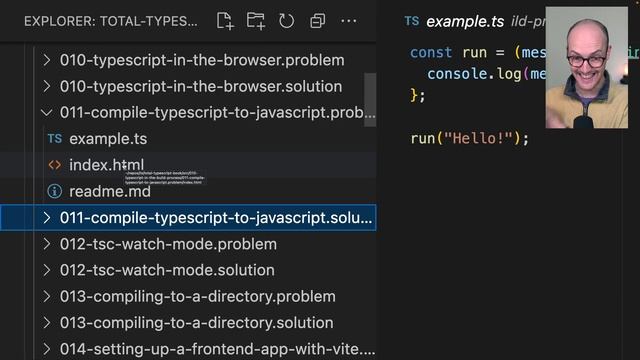Click the New Folder icon in Explorer
The height and width of the screenshot is (360, 640).
click(256, 21)
